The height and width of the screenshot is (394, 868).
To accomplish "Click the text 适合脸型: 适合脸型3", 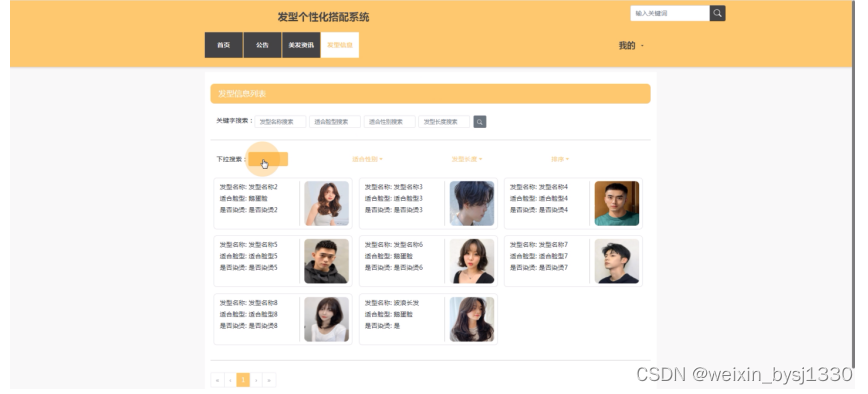I will (394, 198).
